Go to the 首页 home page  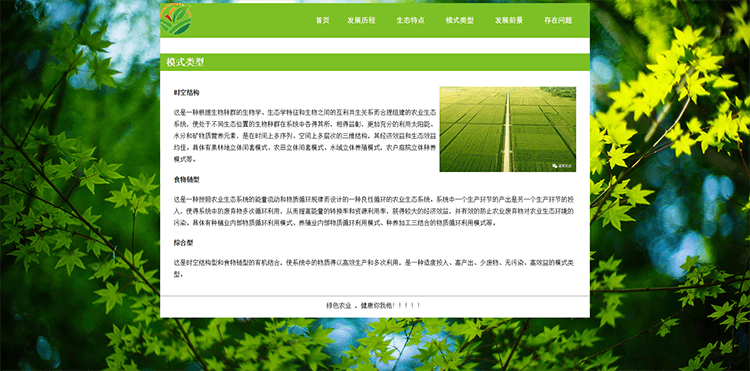point(322,21)
